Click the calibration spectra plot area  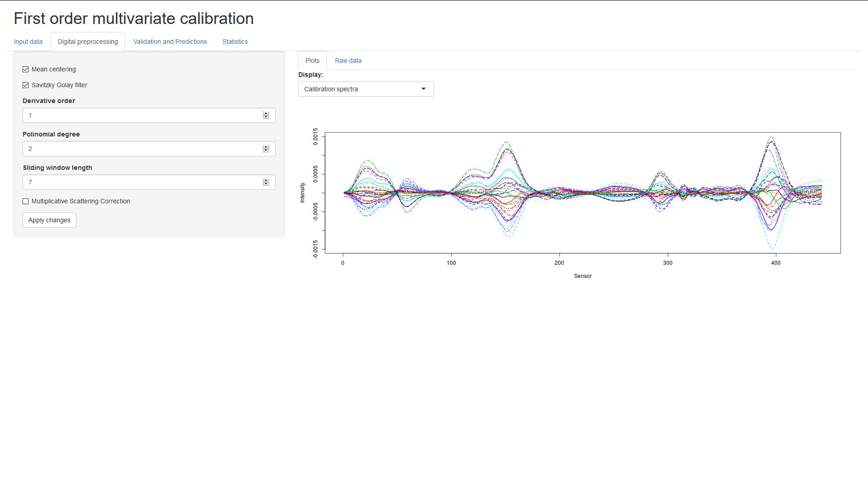click(x=582, y=193)
